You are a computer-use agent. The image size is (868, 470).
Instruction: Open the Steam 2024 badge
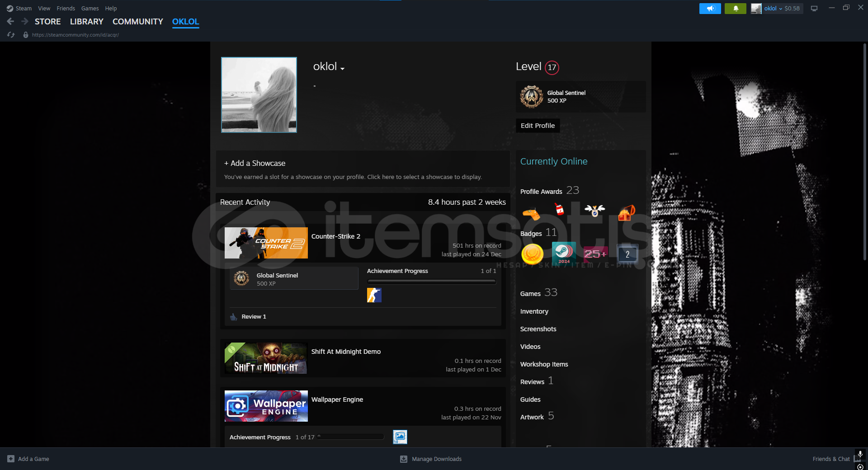pos(564,253)
